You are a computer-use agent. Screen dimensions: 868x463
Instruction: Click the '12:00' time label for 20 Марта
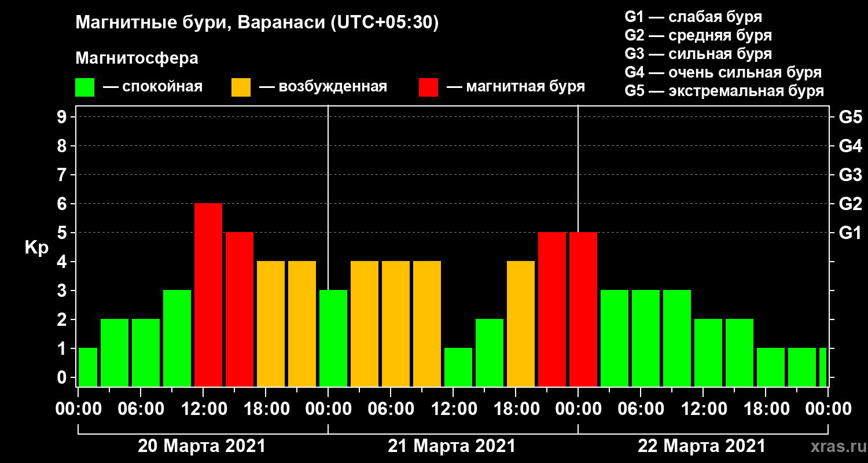[204, 409]
